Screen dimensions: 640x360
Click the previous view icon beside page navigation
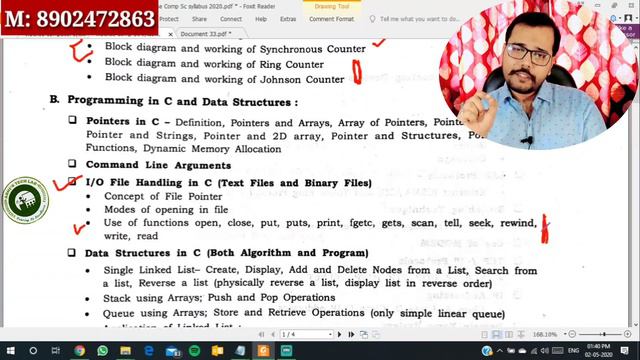[x=364, y=334]
